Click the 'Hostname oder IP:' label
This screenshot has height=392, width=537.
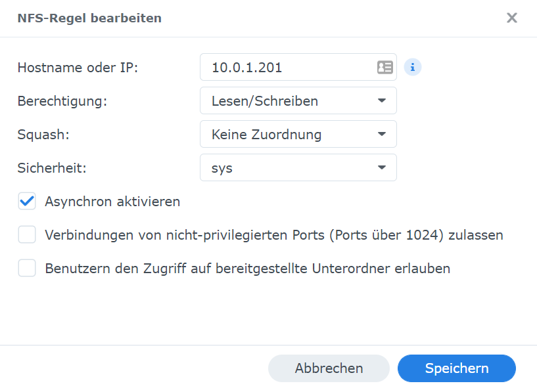78,68
